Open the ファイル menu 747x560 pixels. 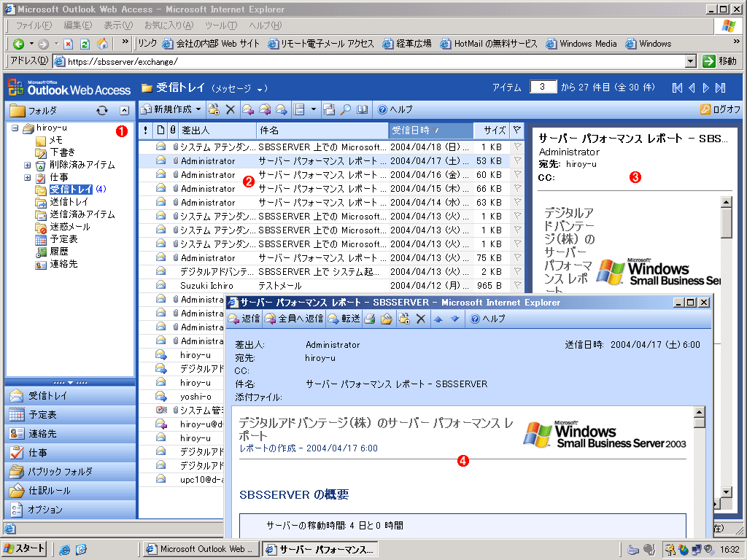pyautogui.click(x=34, y=26)
